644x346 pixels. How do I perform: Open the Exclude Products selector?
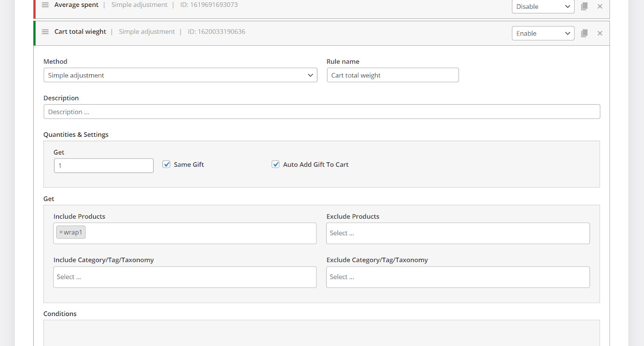point(457,233)
